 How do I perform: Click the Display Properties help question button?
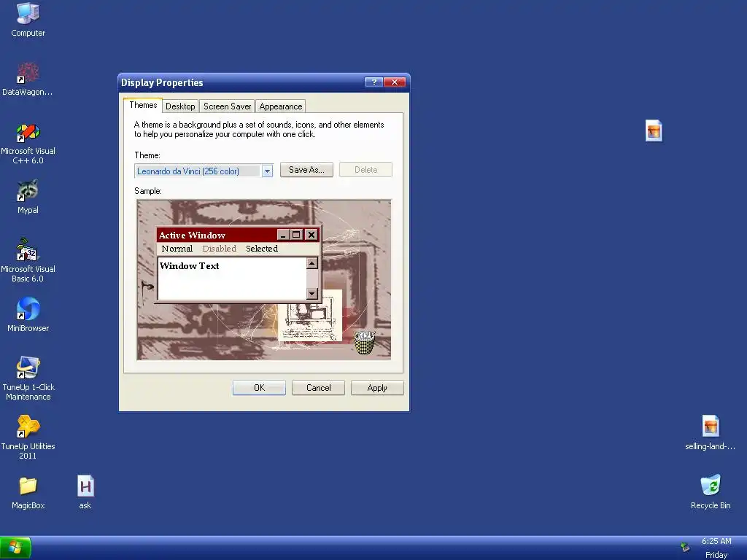(x=374, y=82)
